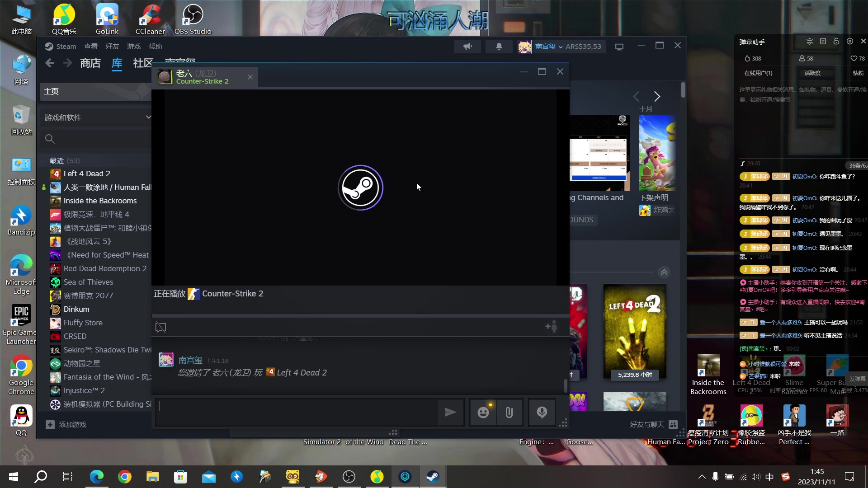The width and height of the screenshot is (868, 488).
Task: Click the Steam announcements megaphone icon
Action: pyautogui.click(x=467, y=47)
